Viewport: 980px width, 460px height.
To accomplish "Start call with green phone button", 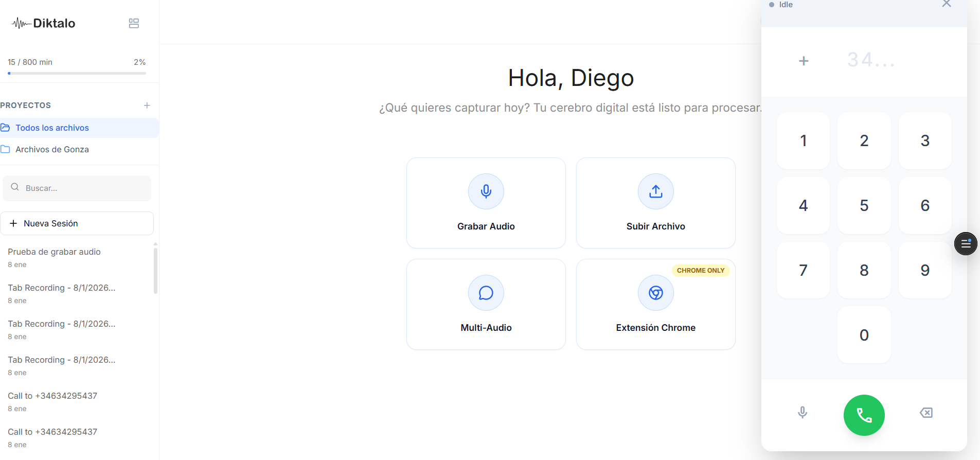I will [864, 415].
